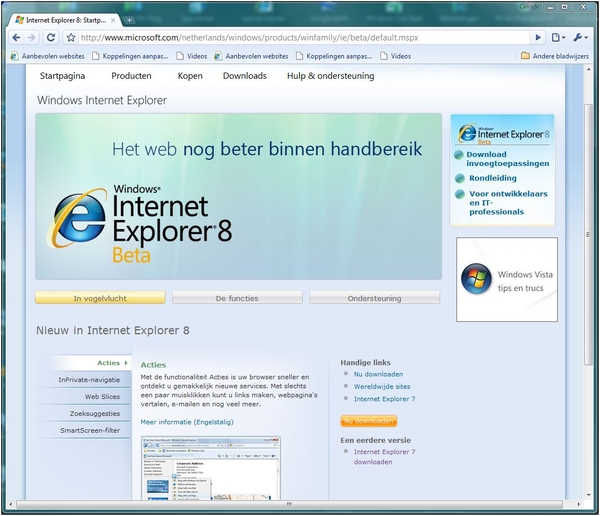600x516 pixels.
Task: Open second Videos bookmark
Action: point(396,56)
